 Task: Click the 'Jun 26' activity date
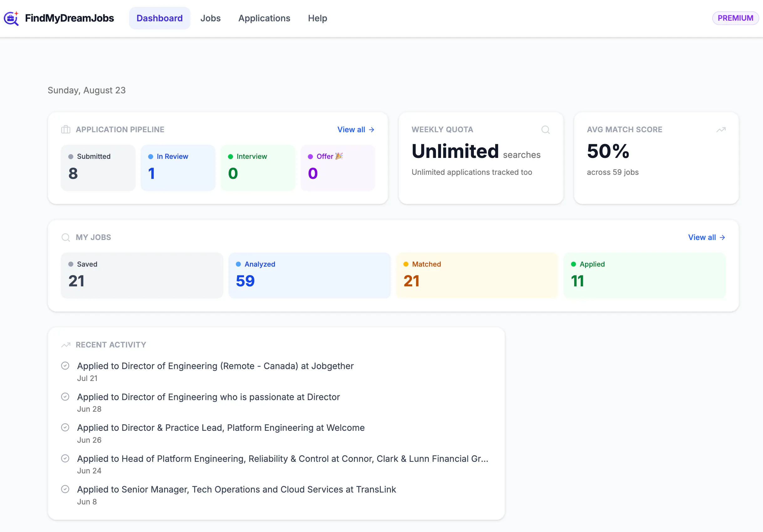point(89,440)
